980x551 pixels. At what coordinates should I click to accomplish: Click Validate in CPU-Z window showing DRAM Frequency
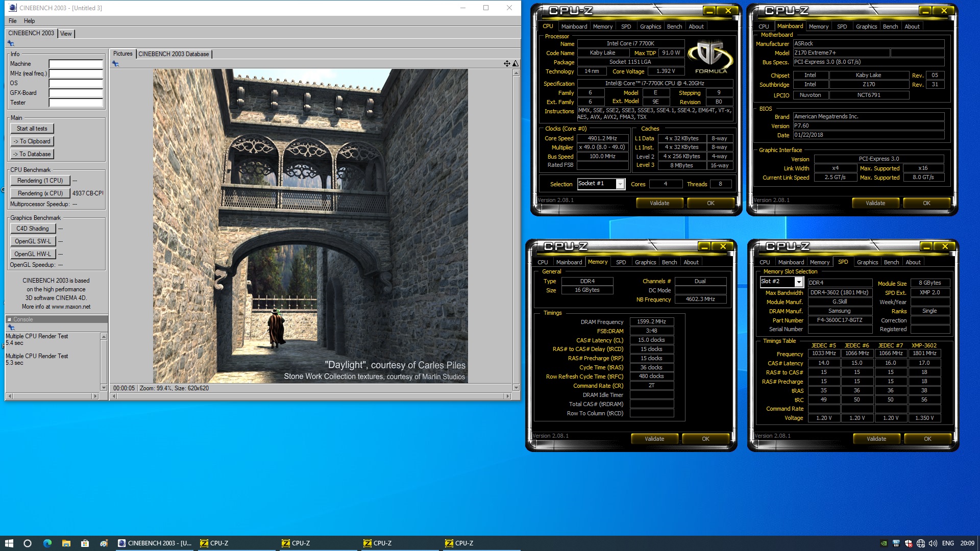coord(654,439)
